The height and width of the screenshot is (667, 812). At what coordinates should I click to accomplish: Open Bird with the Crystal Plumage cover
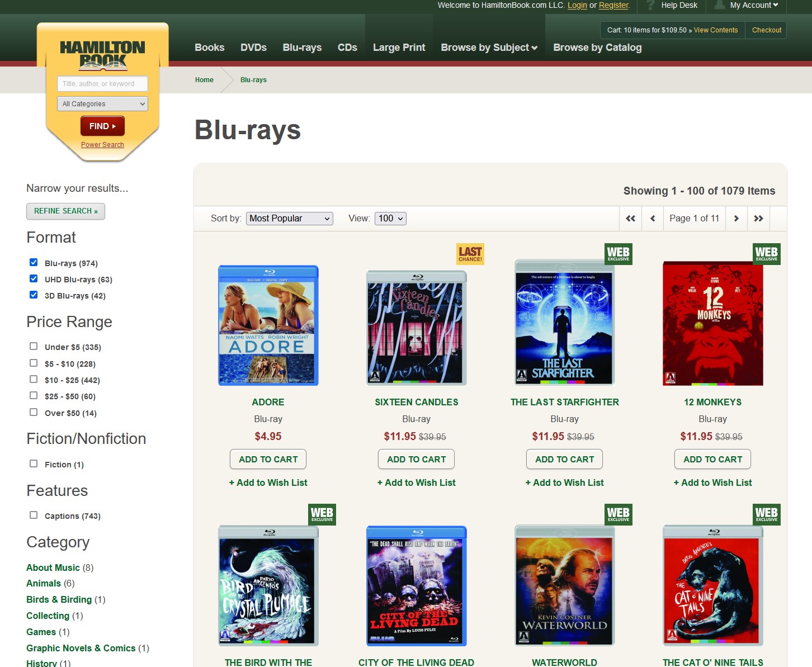click(268, 585)
